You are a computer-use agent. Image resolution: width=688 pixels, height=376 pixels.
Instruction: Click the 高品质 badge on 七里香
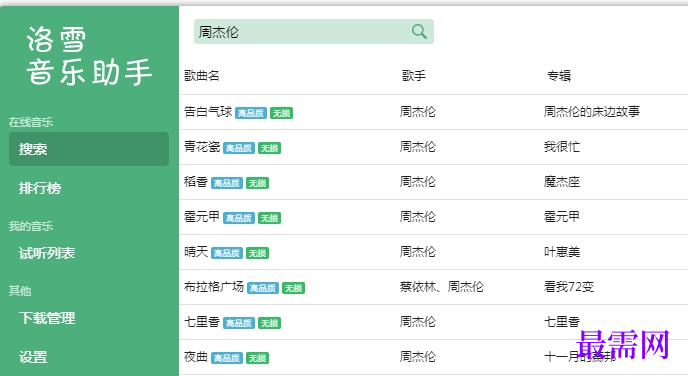(239, 323)
